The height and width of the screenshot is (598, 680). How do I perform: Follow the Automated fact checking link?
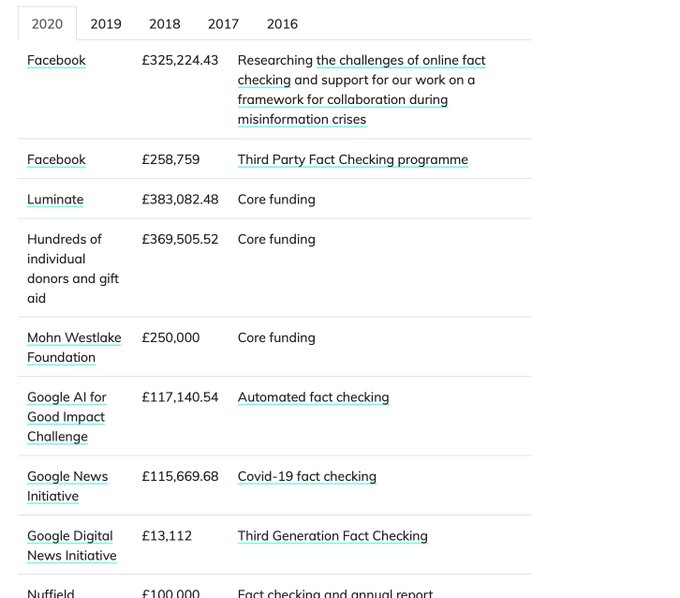point(313,397)
